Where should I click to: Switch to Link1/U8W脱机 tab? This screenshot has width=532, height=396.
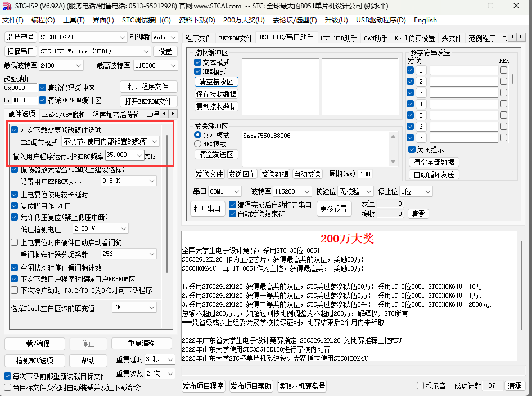coord(64,115)
